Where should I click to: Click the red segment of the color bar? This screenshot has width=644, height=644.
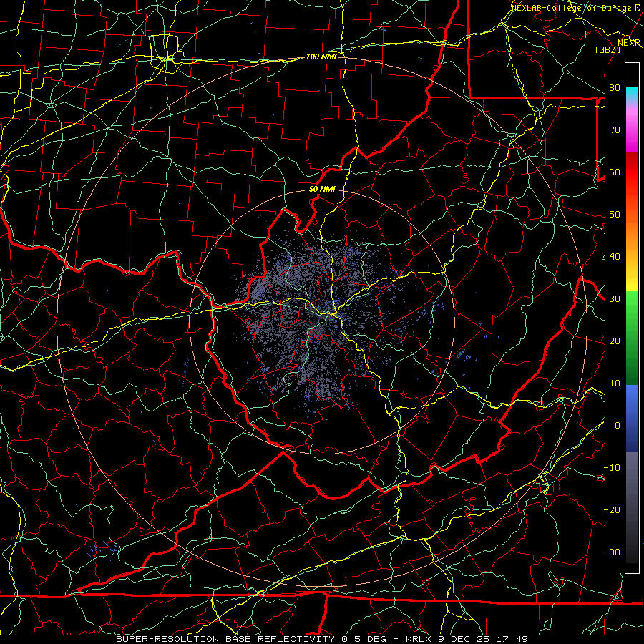(x=632, y=172)
